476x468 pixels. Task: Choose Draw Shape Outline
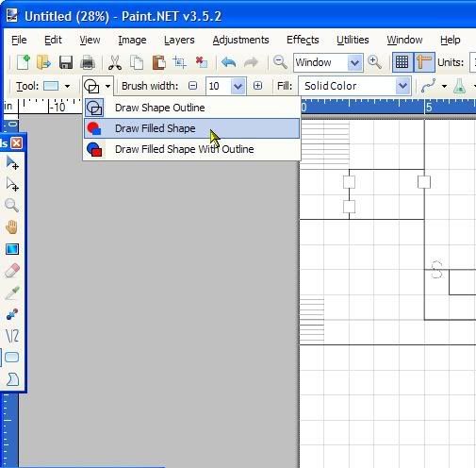click(191, 108)
